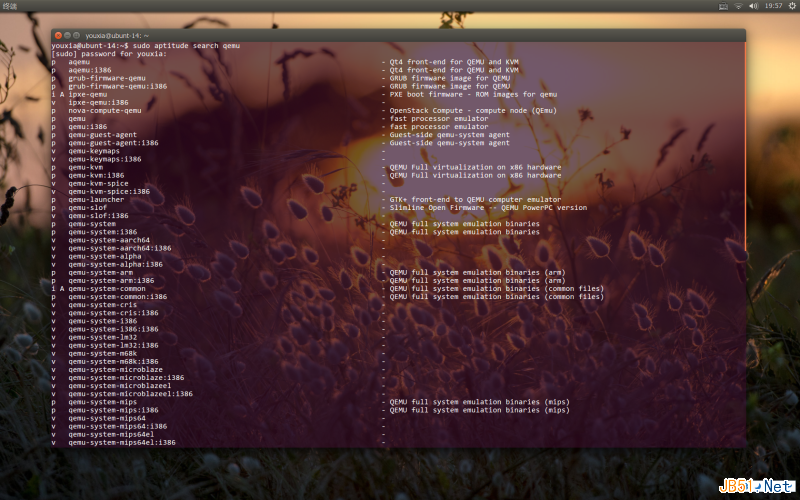This screenshot has height=500, width=800.
Task: Click the command line 'sudo aptitude search qemu'
Action: click(x=186, y=46)
